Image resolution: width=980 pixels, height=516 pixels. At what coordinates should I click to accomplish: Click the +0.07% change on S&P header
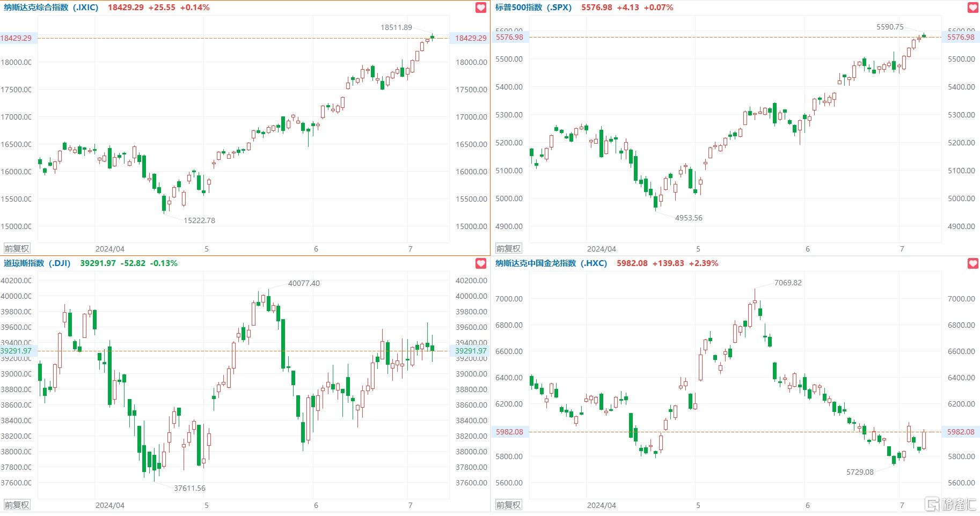(659, 8)
